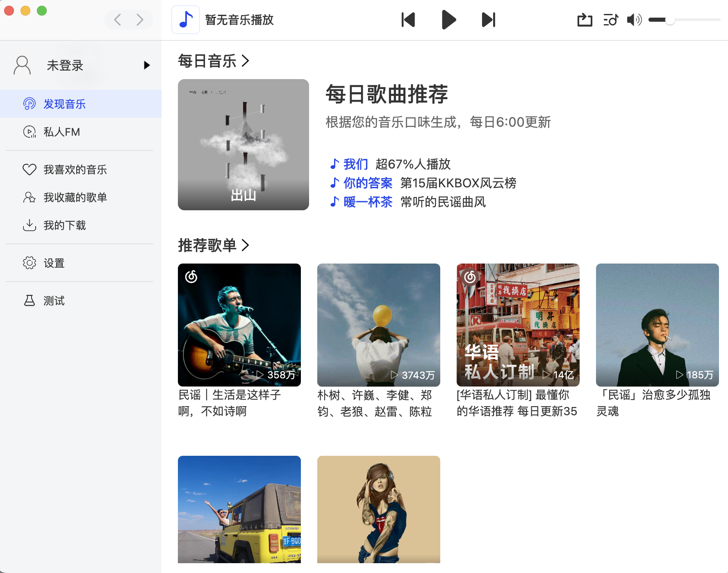Click the note icon beside 暖一杯茶
Image resolution: width=728 pixels, height=573 pixels.
tap(335, 202)
